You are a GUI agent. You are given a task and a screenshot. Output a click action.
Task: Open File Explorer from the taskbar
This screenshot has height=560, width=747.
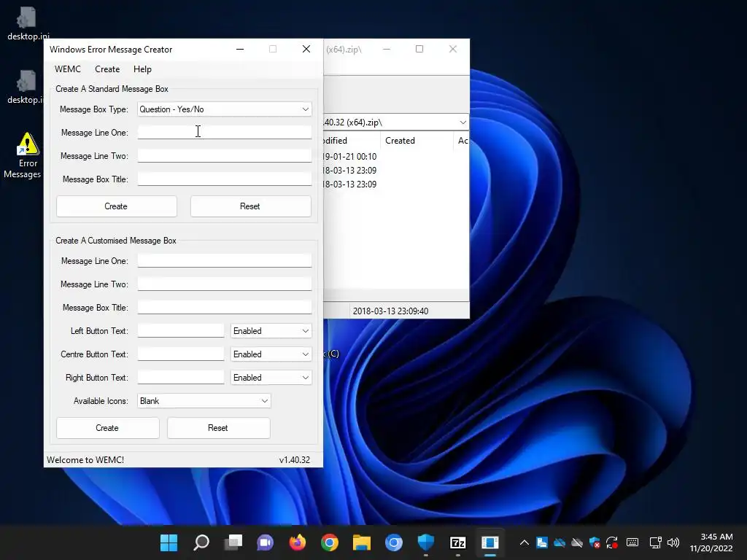(x=362, y=542)
